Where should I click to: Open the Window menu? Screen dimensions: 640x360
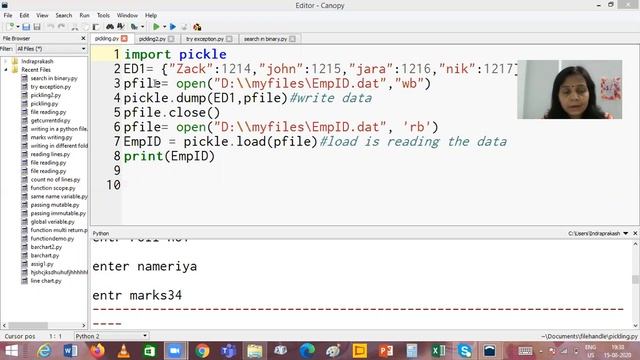[x=127, y=15]
